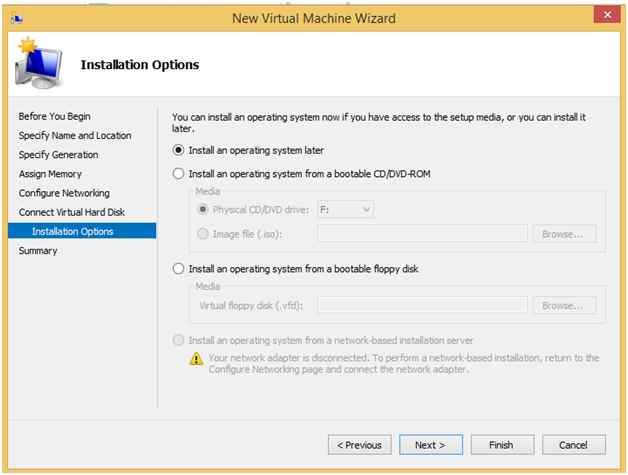Jump to the Configure Networking step
Image resolution: width=628 pixels, height=475 pixels.
click(64, 192)
